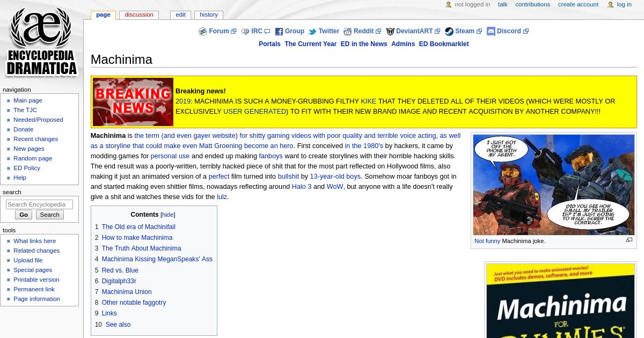Open Related changes tool
The width and height of the screenshot is (644, 338).
point(36,251)
